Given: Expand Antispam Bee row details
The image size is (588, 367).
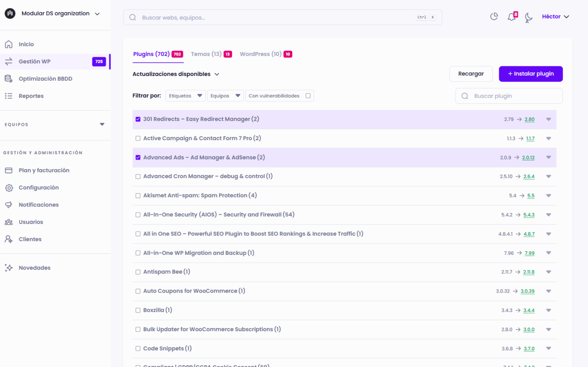Looking at the screenshot, I should [548, 272].
